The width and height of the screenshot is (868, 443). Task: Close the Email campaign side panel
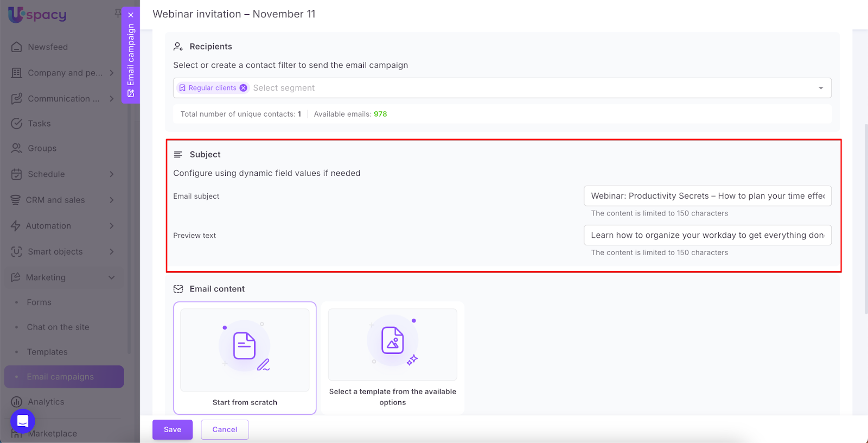click(x=131, y=15)
